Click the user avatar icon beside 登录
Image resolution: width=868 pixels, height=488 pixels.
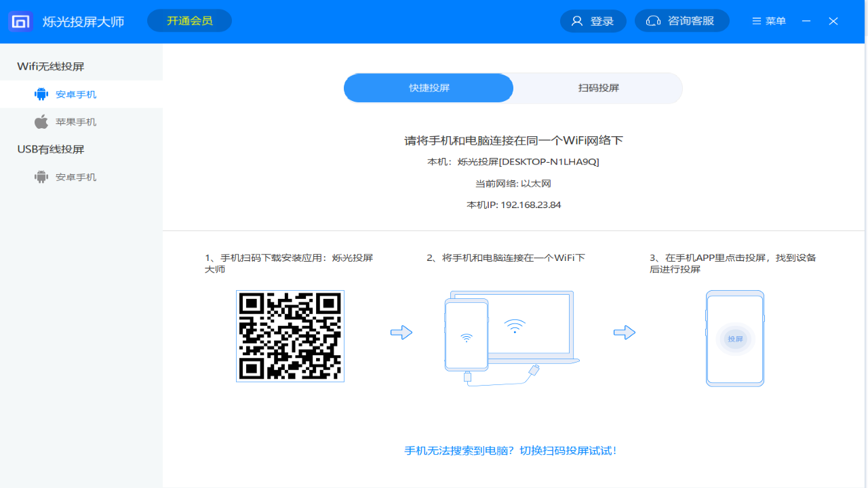click(x=577, y=21)
